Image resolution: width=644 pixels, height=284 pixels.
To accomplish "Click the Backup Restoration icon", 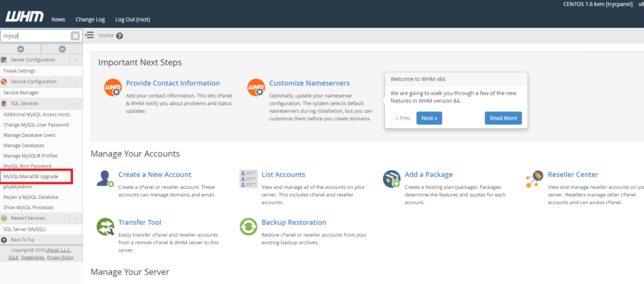I will (x=249, y=227).
